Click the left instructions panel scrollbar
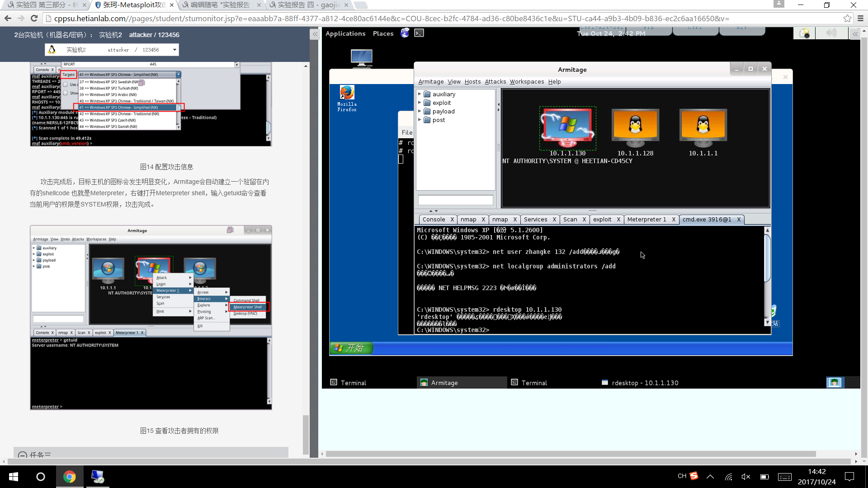This screenshot has width=868, height=488. pyautogui.click(x=306, y=435)
